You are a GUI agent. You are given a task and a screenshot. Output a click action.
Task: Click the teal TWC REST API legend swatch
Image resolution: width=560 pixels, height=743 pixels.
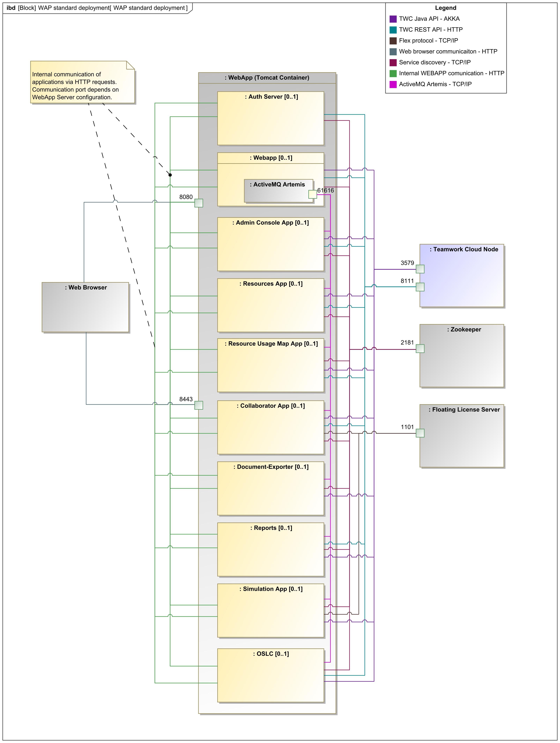[393, 30]
